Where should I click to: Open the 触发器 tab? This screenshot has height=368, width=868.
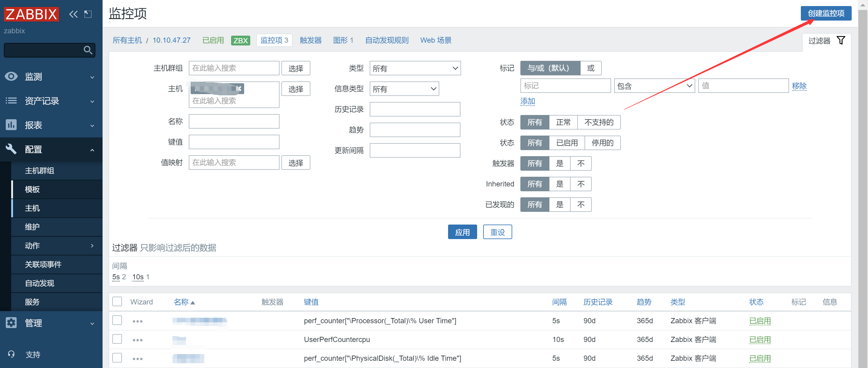click(310, 41)
